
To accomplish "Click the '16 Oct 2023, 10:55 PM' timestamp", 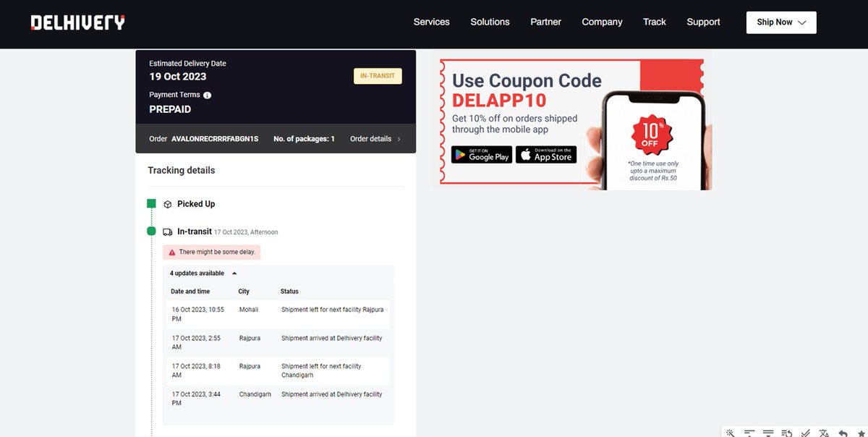I will [x=197, y=313].
